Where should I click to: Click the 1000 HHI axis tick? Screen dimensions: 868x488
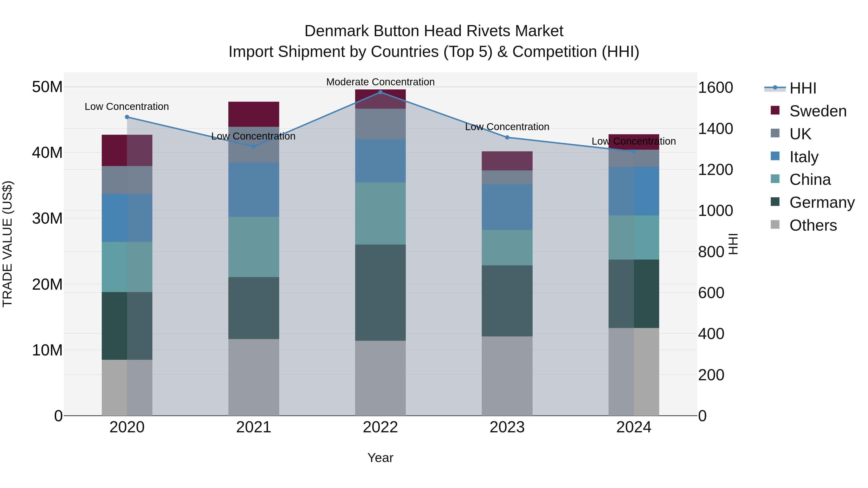coord(715,210)
